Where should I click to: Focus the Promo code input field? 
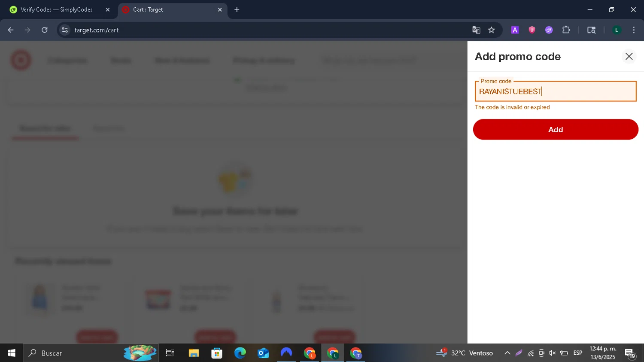pos(556,91)
